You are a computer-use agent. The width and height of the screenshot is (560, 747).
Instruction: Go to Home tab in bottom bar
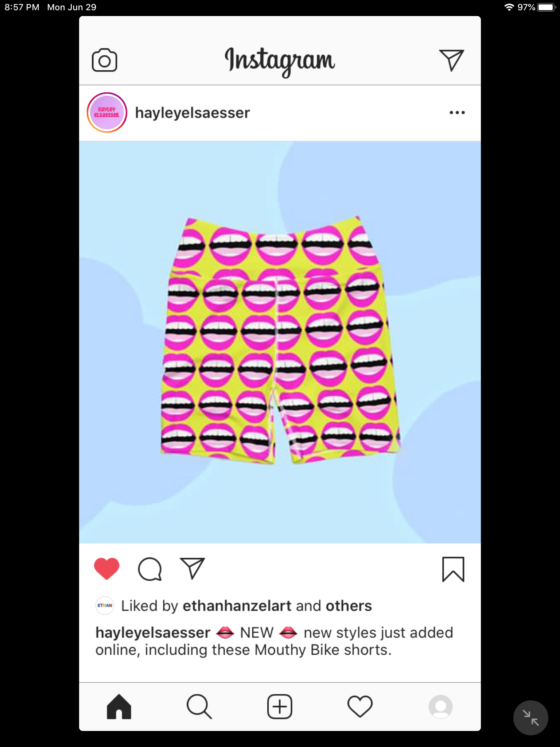click(x=119, y=707)
